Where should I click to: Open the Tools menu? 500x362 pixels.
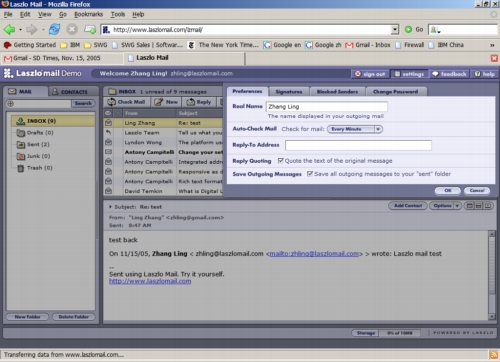[118, 14]
